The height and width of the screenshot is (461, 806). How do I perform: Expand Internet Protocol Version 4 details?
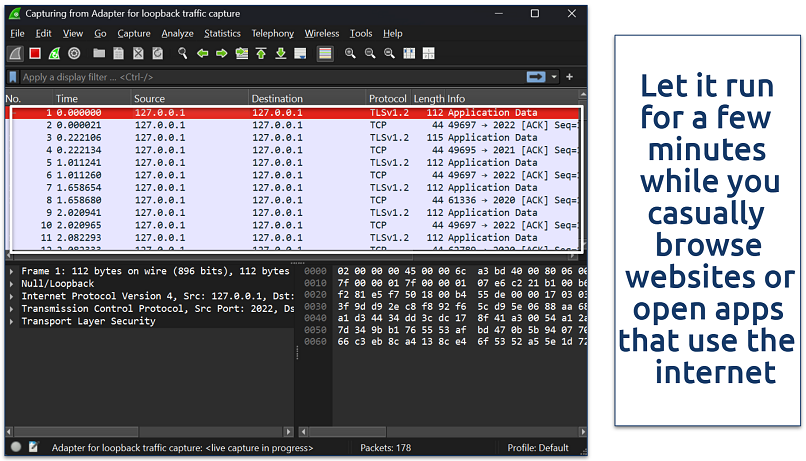[12, 296]
